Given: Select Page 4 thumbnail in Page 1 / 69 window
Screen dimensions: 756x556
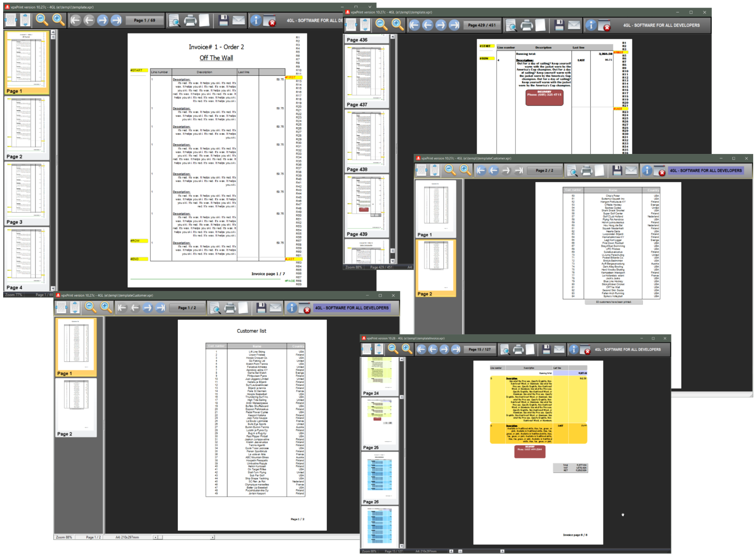Looking at the screenshot, I should pos(26,259).
